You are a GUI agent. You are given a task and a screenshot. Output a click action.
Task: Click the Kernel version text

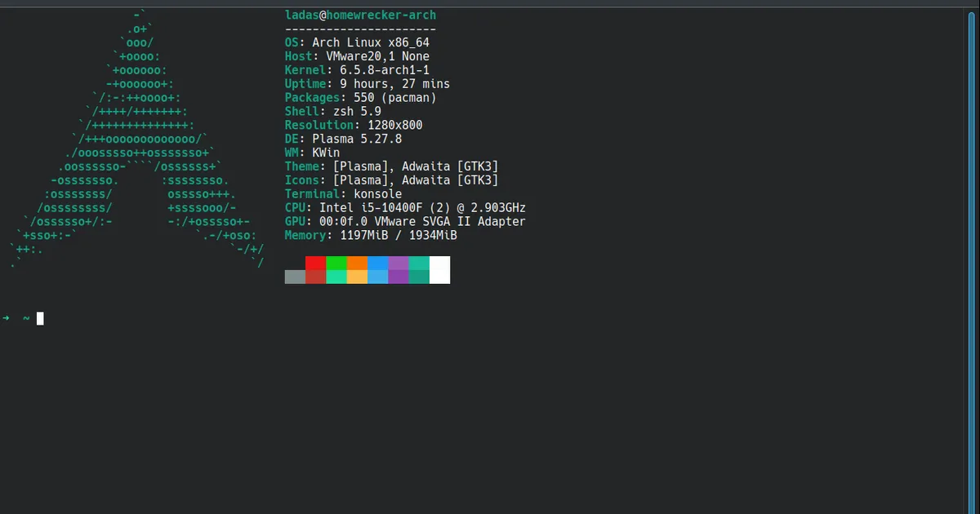click(x=356, y=69)
